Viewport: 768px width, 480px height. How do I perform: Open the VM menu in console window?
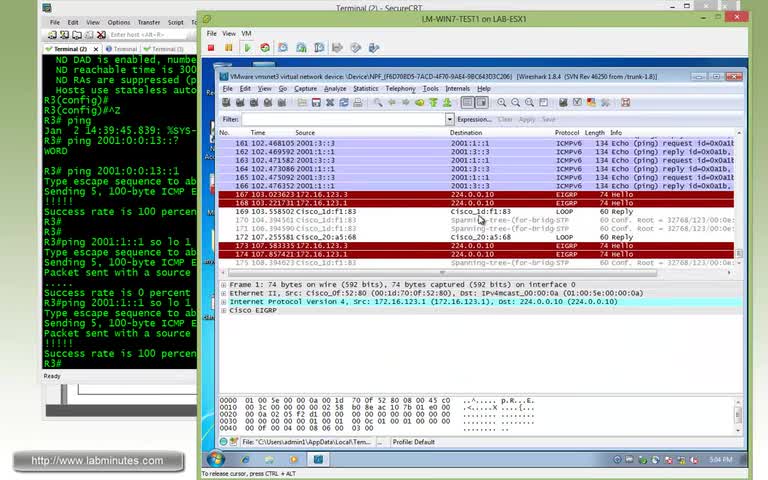coord(246,33)
